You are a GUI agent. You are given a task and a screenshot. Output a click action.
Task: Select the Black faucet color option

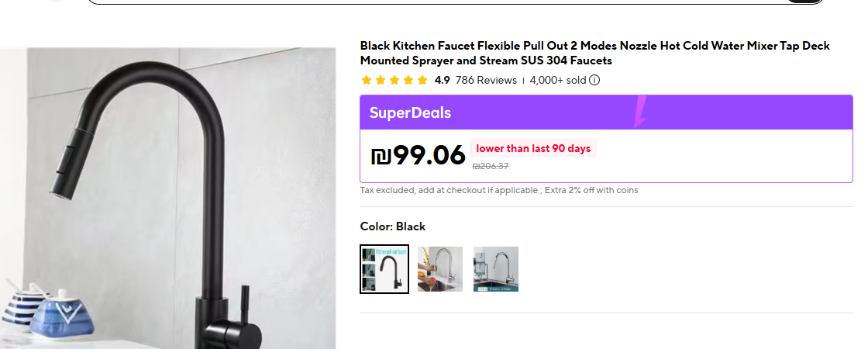(384, 269)
